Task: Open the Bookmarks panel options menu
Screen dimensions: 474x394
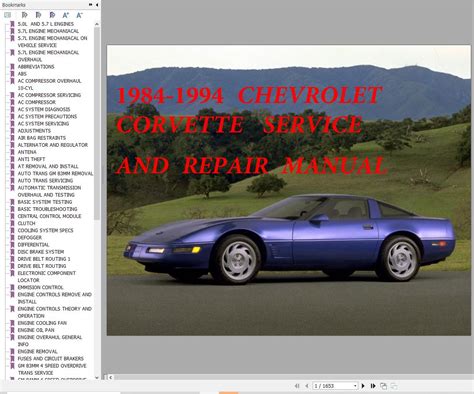Action: [90, 5]
